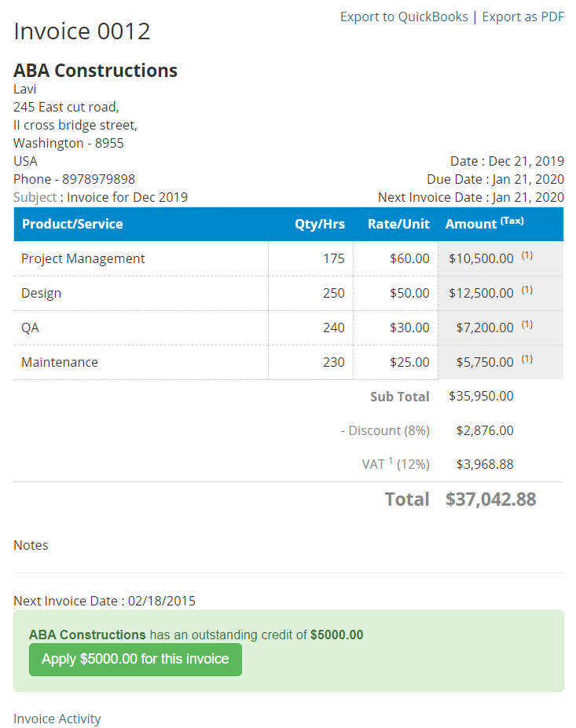This screenshot has width=576, height=728.
Task: Click the USA country line
Action: (x=25, y=161)
